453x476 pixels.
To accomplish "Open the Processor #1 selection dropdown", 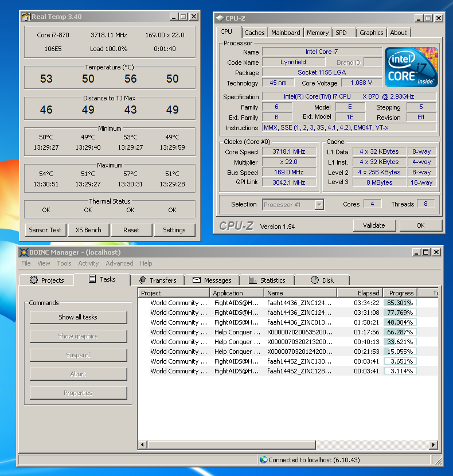I will (319, 205).
